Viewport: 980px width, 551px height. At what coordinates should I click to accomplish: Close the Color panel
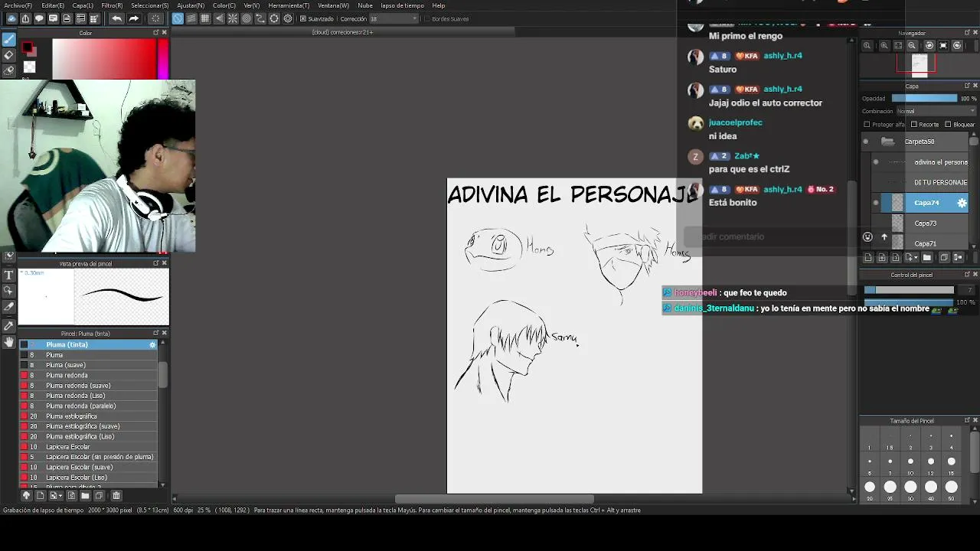point(164,33)
